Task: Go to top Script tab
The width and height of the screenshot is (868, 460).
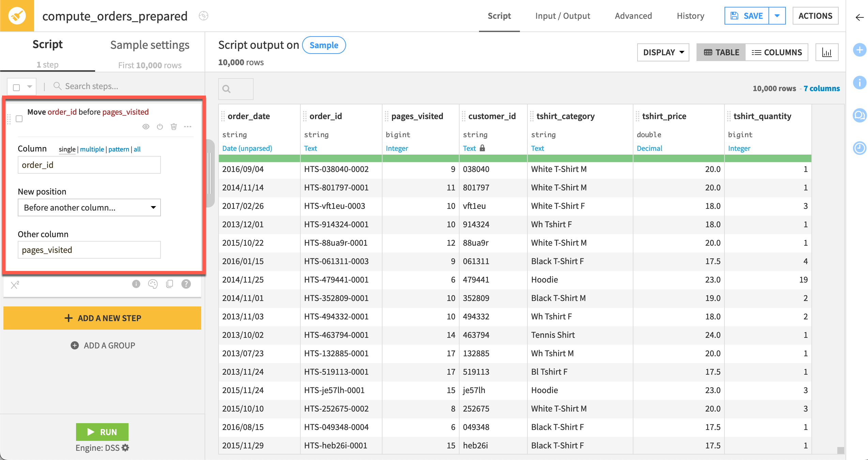Action: click(499, 16)
